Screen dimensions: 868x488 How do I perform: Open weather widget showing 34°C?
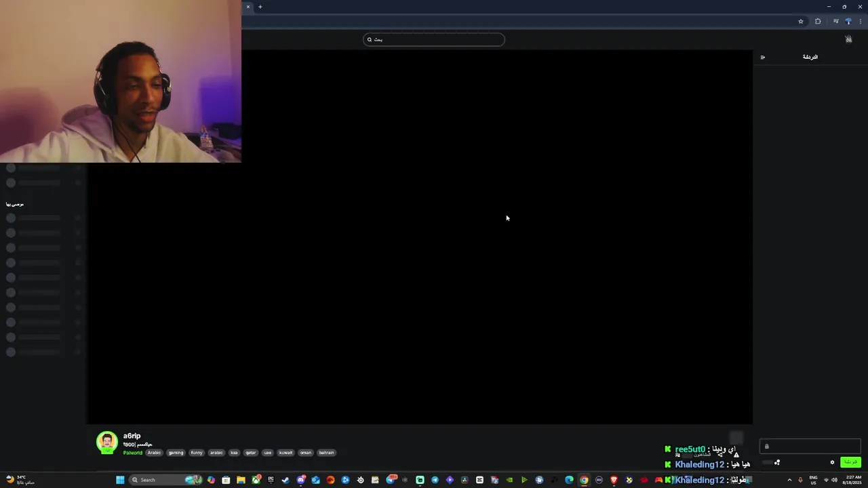[x=20, y=480]
